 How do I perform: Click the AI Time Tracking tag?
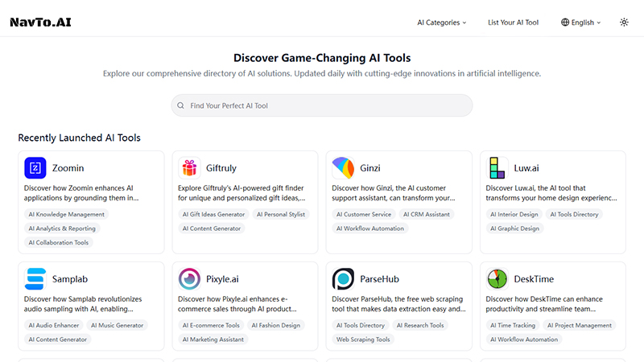pos(513,326)
